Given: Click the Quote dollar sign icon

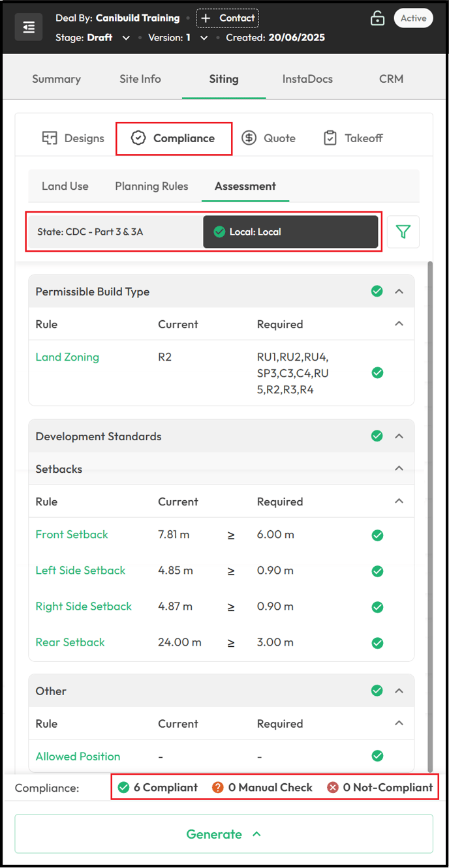Looking at the screenshot, I should [249, 138].
